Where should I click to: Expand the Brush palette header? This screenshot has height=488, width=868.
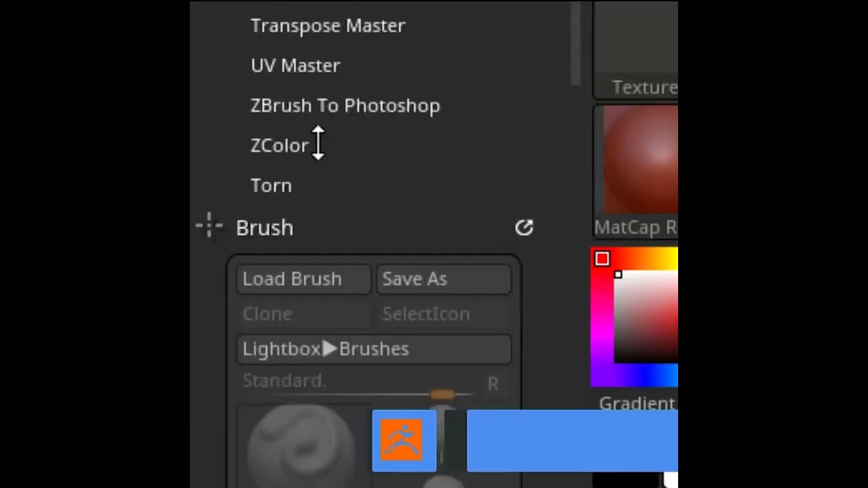coord(264,228)
